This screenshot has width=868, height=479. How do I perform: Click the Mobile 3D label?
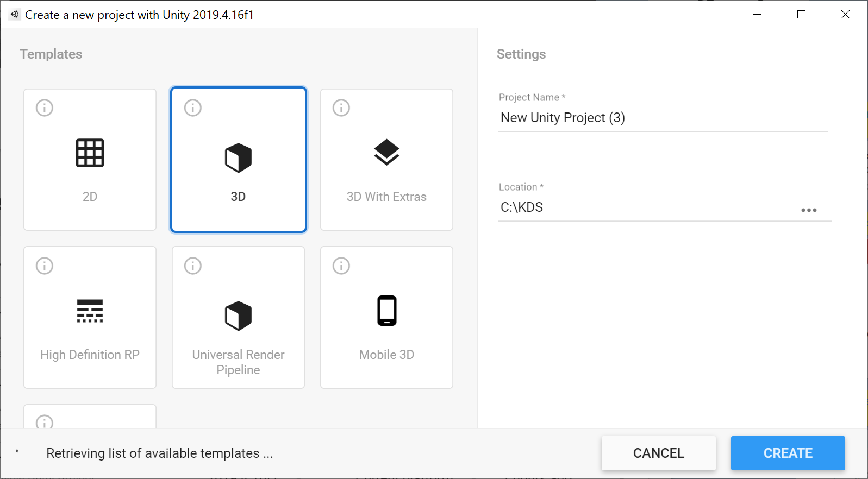(x=386, y=355)
